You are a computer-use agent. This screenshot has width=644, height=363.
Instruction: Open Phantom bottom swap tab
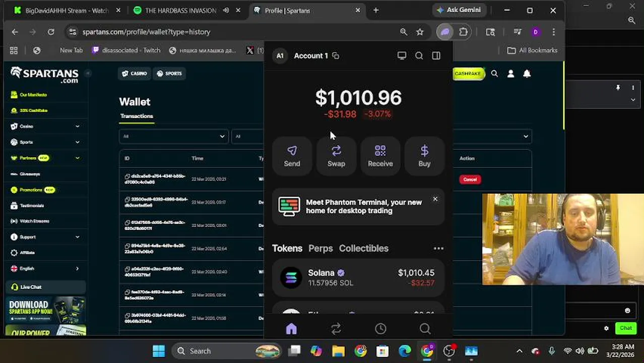336,329
